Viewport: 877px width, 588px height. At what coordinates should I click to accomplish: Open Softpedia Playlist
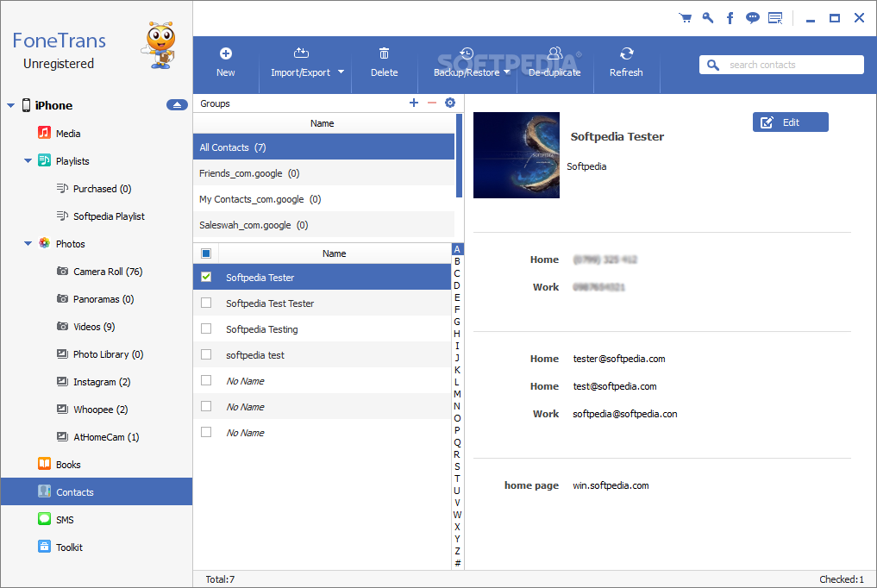pyautogui.click(x=109, y=216)
